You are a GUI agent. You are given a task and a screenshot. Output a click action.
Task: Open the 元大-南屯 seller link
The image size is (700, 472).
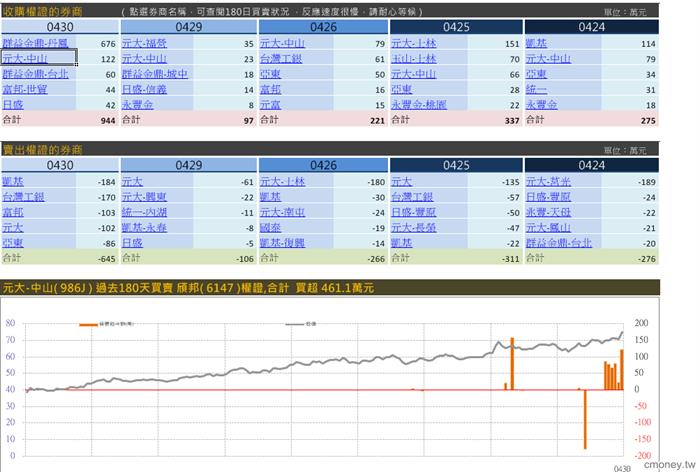(283, 212)
